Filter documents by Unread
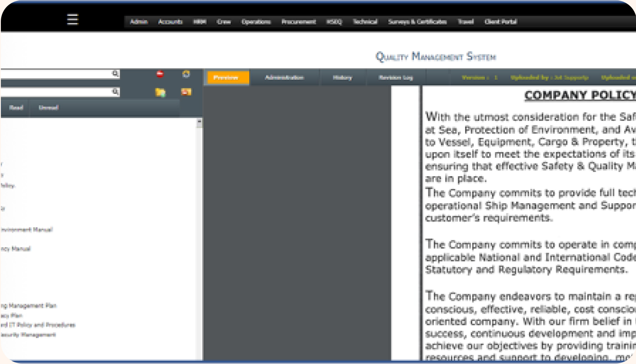 click(x=49, y=108)
